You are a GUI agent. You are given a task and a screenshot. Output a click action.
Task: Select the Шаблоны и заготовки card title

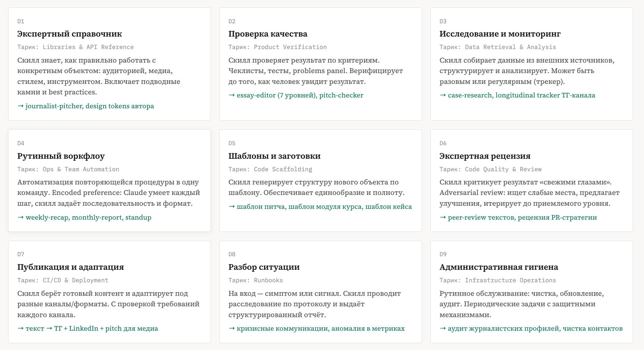274,156
